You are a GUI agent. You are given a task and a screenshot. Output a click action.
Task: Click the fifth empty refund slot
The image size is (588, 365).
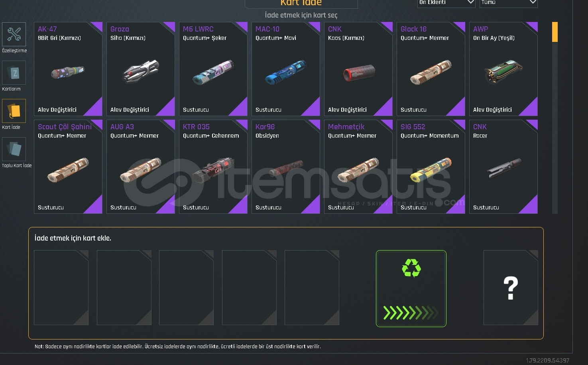[312, 288]
